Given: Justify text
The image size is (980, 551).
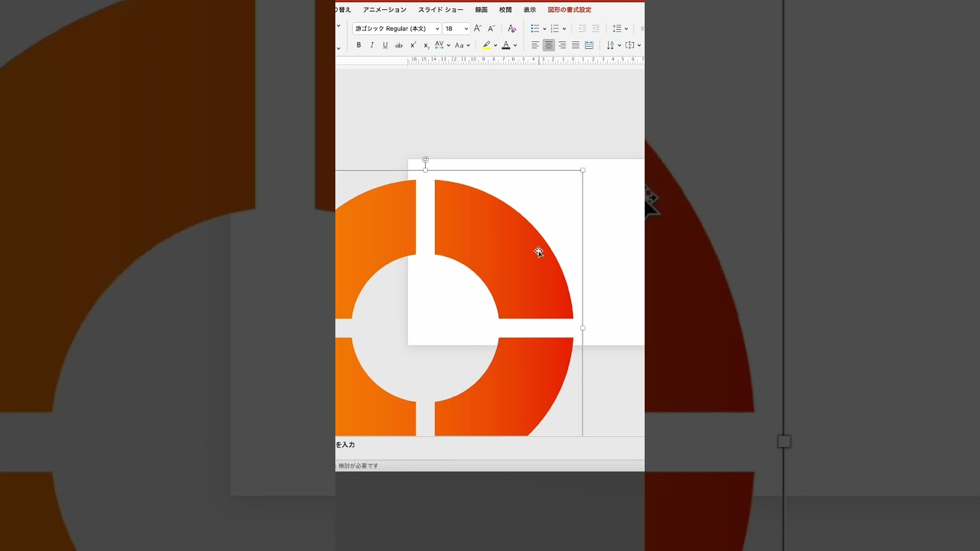Looking at the screenshot, I should click(x=576, y=45).
